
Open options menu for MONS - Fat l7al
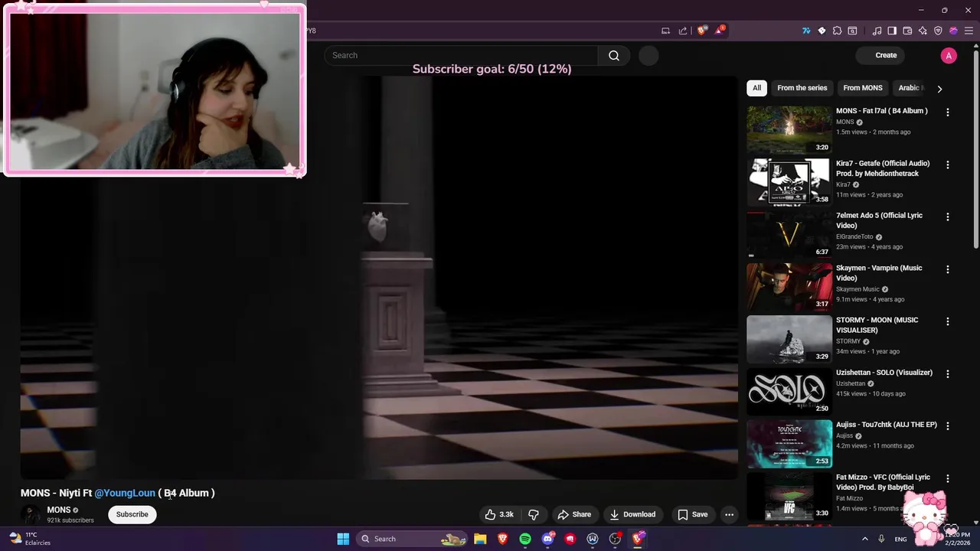tap(947, 112)
